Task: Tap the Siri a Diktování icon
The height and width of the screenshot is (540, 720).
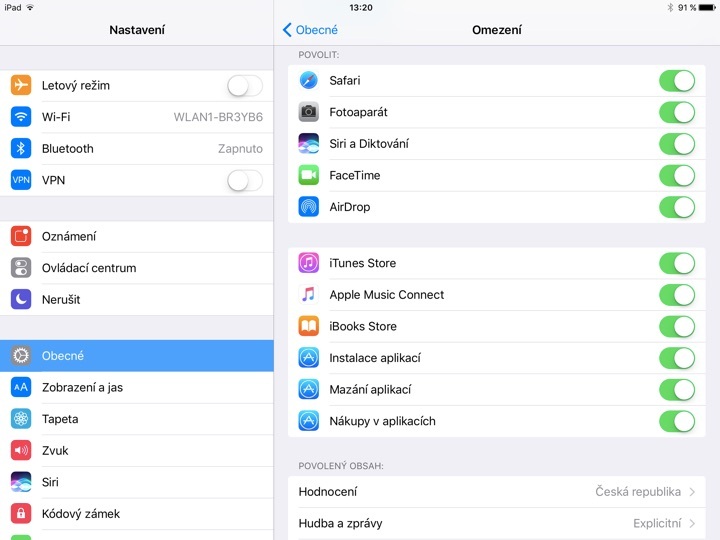Action: [x=309, y=144]
